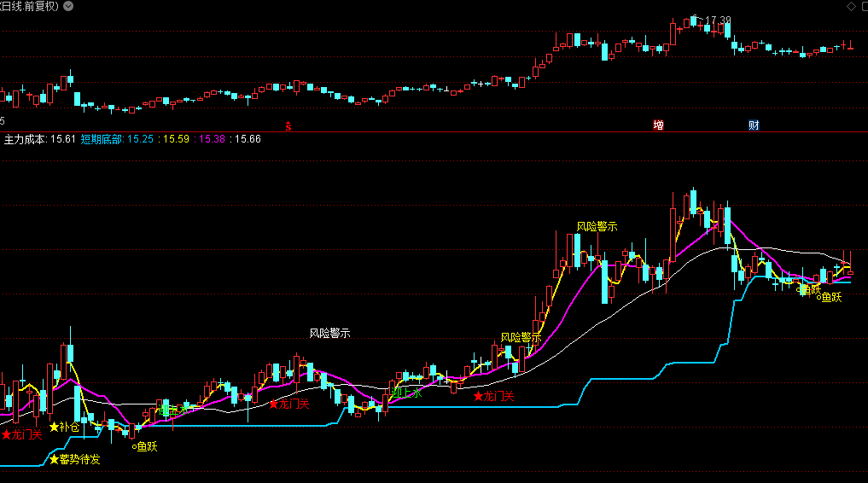Select the 主力成本 indicator label
868x483 pixels.
[27, 139]
